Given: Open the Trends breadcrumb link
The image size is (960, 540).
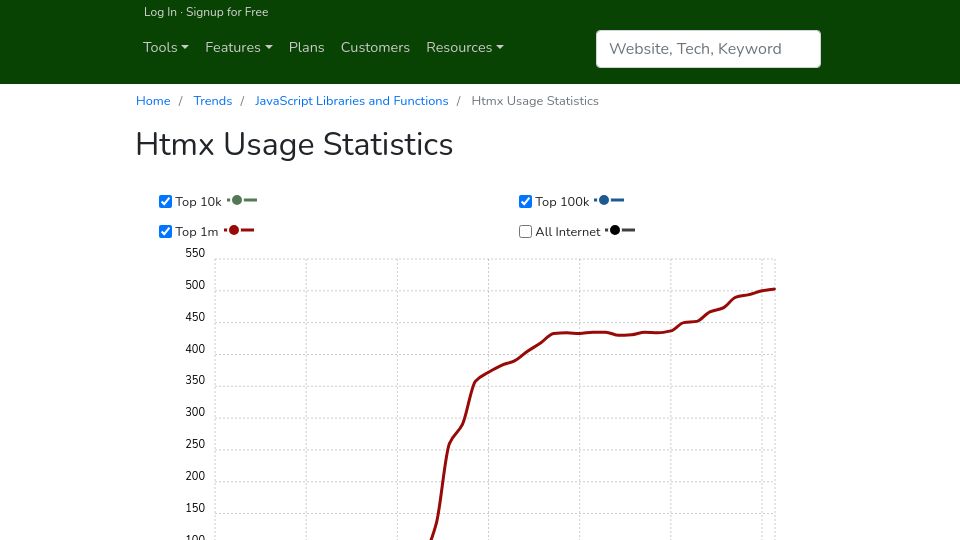Looking at the screenshot, I should [x=212, y=101].
